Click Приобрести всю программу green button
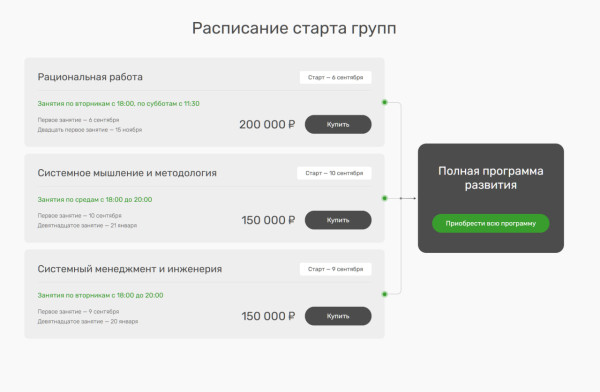 pyautogui.click(x=491, y=223)
